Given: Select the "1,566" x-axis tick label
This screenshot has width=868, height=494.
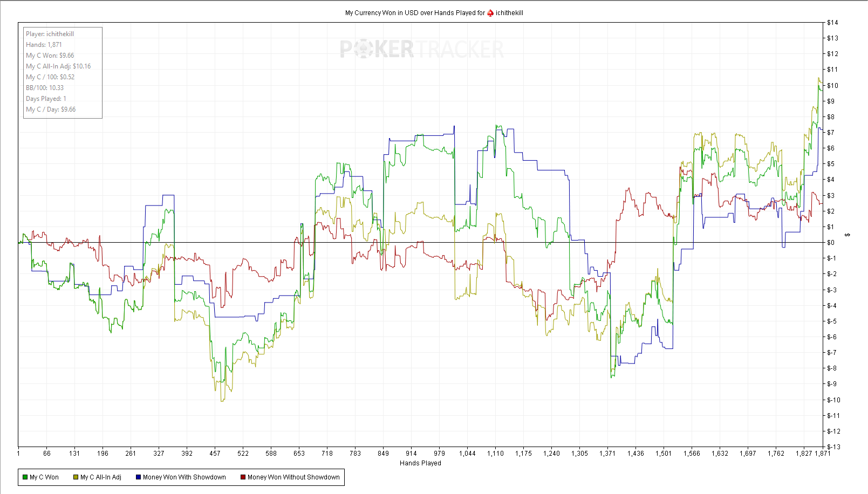Looking at the screenshot, I should coord(692,454).
